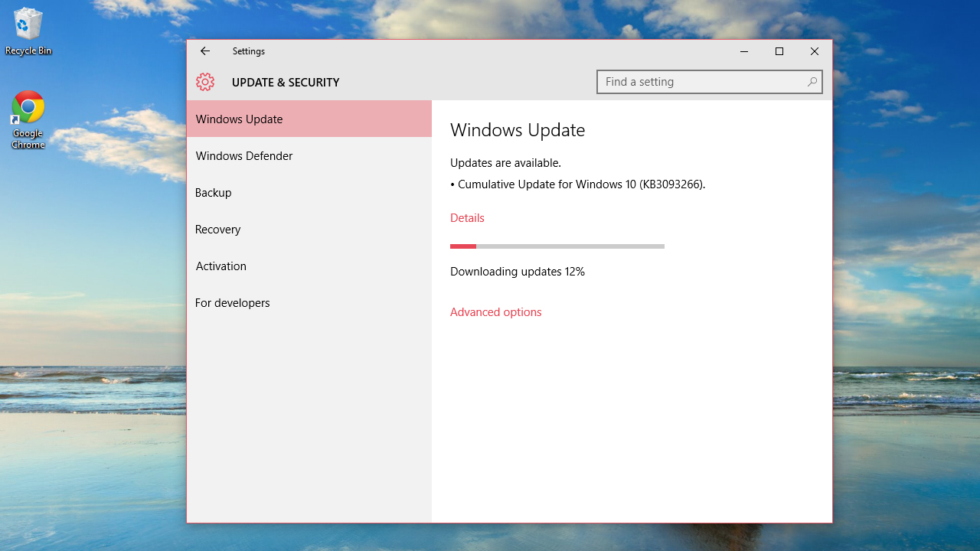Select Activation in the sidebar

click(220, 266)
